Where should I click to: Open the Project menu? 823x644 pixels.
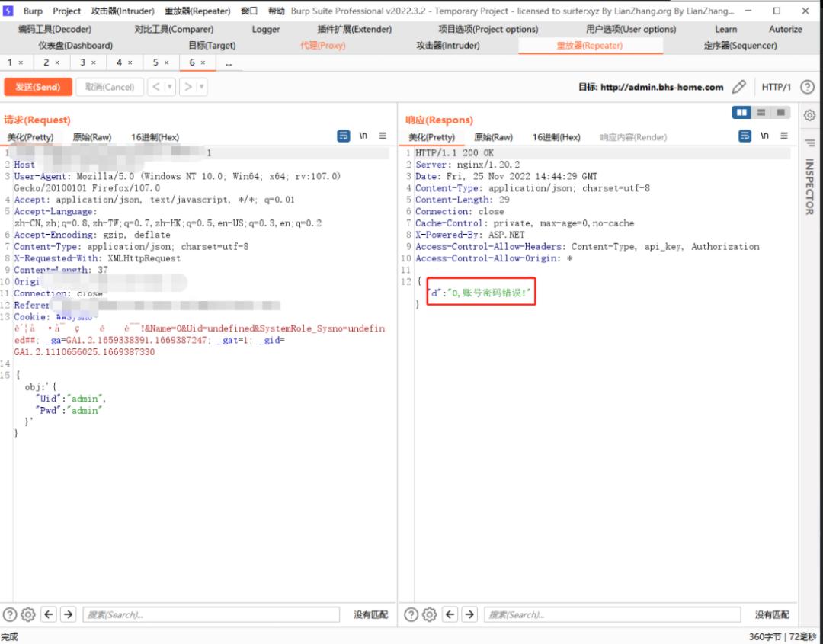click(66, 11)
